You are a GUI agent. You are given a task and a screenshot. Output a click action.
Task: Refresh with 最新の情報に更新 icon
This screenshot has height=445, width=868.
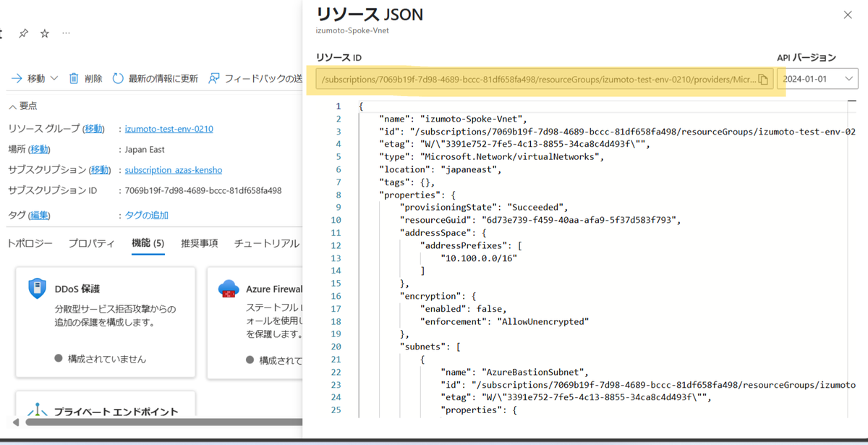119,79
